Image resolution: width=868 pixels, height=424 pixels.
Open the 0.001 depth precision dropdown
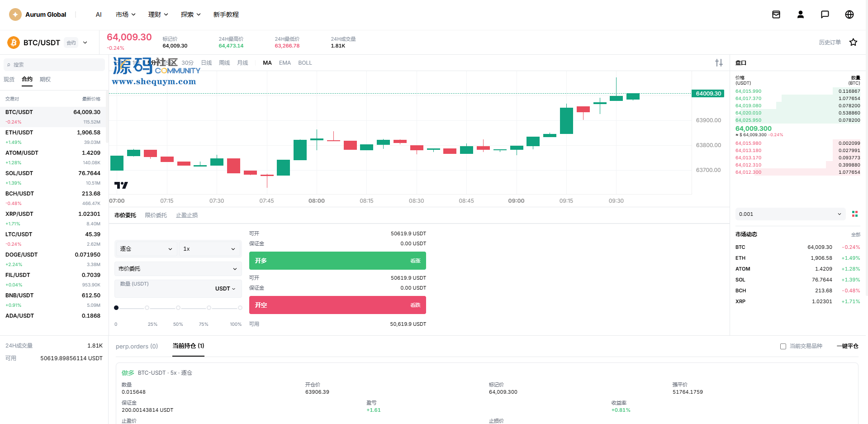(790, 214)
